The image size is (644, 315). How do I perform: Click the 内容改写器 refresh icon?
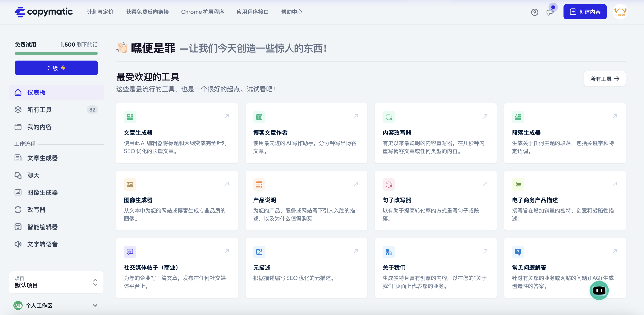click(x=389, y=117)
